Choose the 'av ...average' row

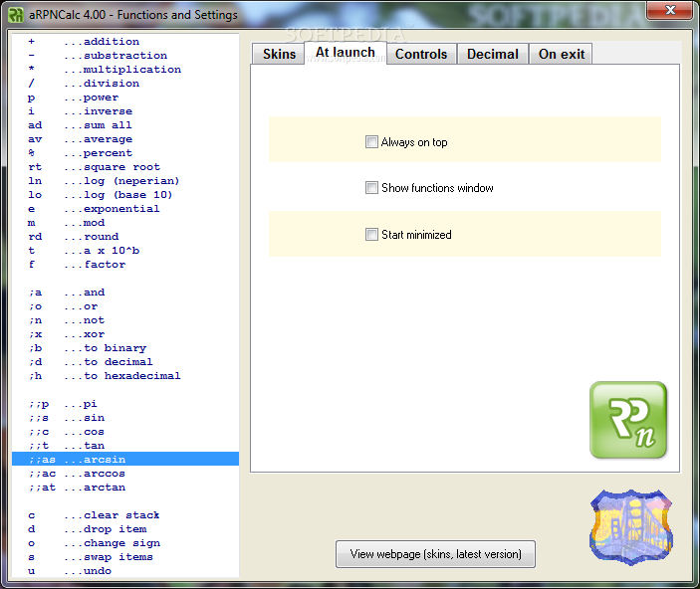tap(125, 138)
